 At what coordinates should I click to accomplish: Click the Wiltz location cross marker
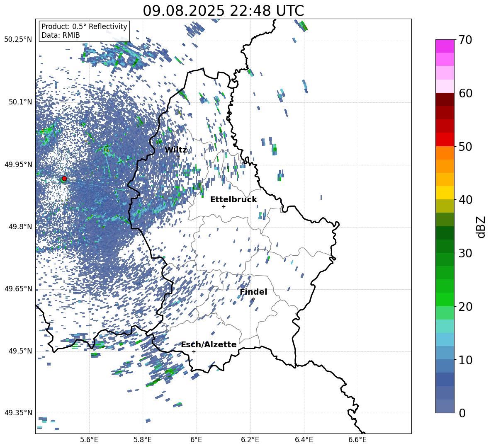coord(178,157)
